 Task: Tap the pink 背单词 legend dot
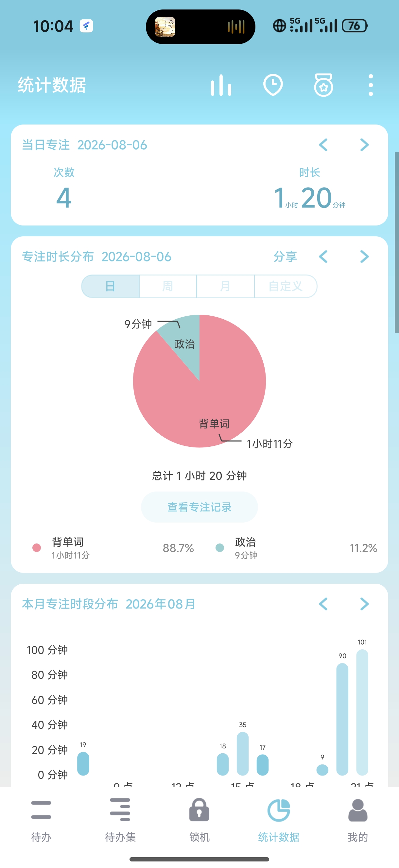[x=36, y=547]
